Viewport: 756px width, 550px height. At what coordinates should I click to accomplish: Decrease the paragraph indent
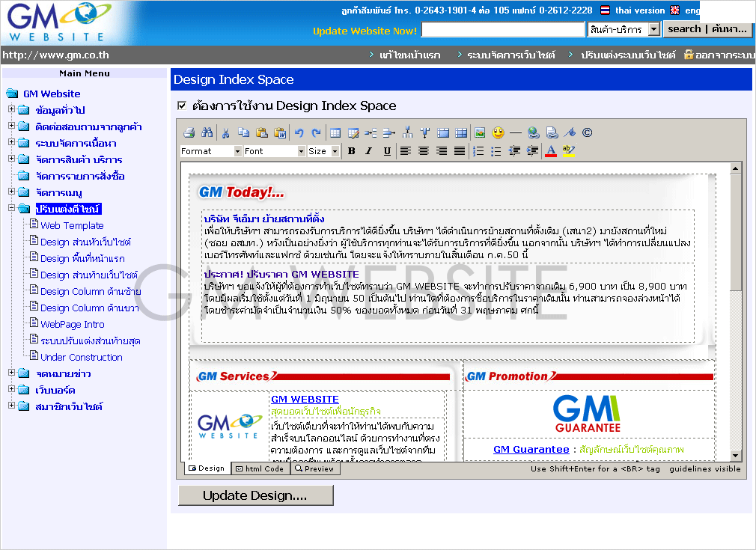(514, 151)
